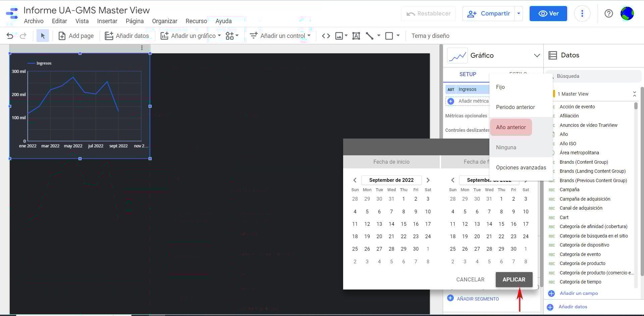Viewport: 644px width, 316px height.
Task: Open start calendar September de 2022 selector
Action: [x=391, y=180]
